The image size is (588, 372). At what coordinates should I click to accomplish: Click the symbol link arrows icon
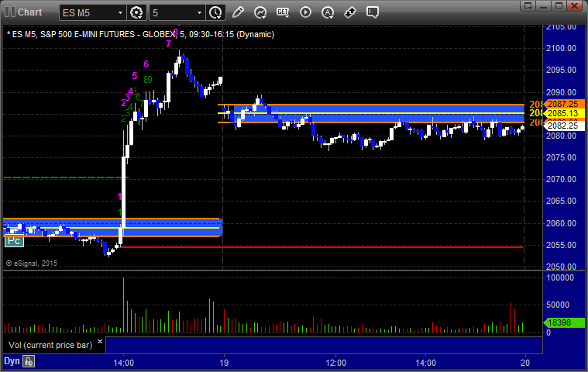[x=350, y=12]
